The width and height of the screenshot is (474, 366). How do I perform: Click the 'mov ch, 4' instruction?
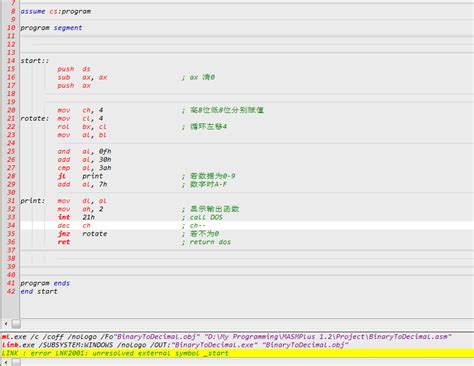80,110
